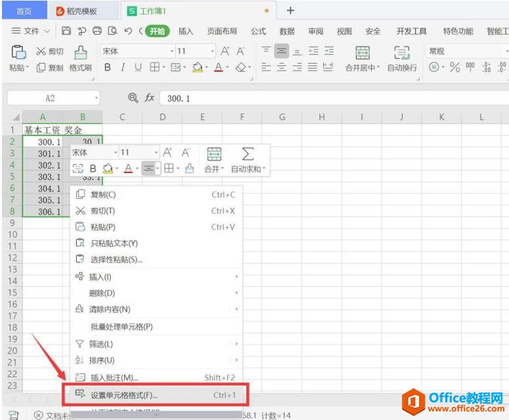
Task: Set vertical middle alignment in ribbon
Action: tap(282, 51)
